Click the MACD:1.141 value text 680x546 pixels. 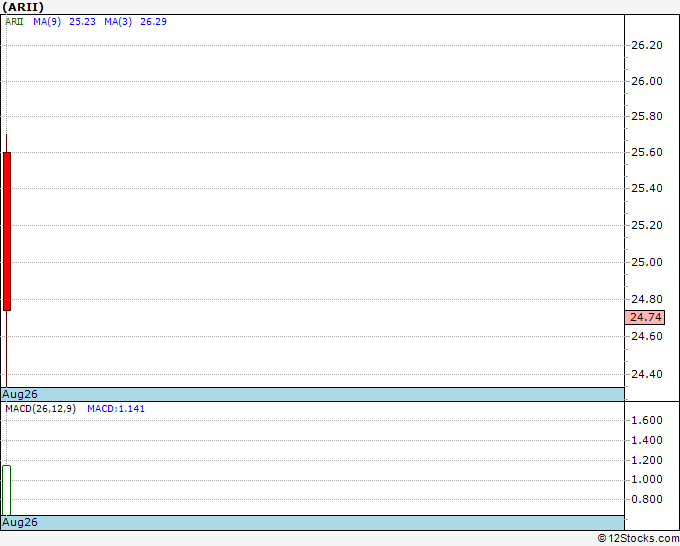(116, 409)
